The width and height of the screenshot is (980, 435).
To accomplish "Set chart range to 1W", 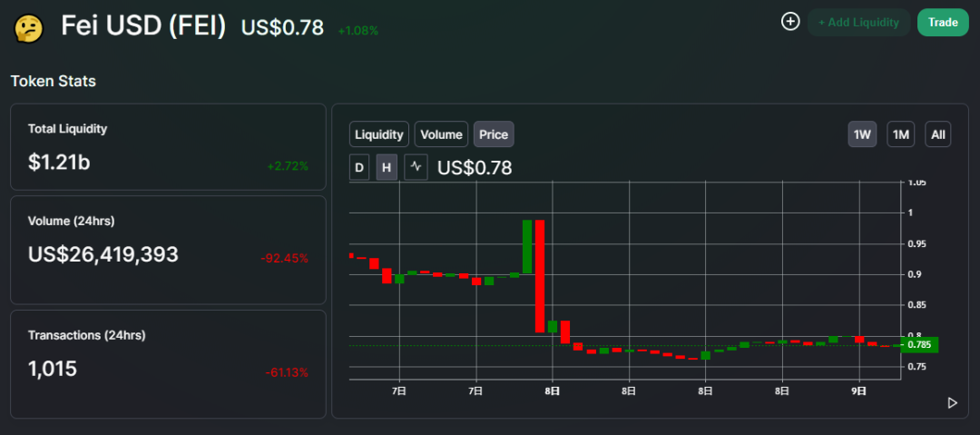I will [863, 134].
